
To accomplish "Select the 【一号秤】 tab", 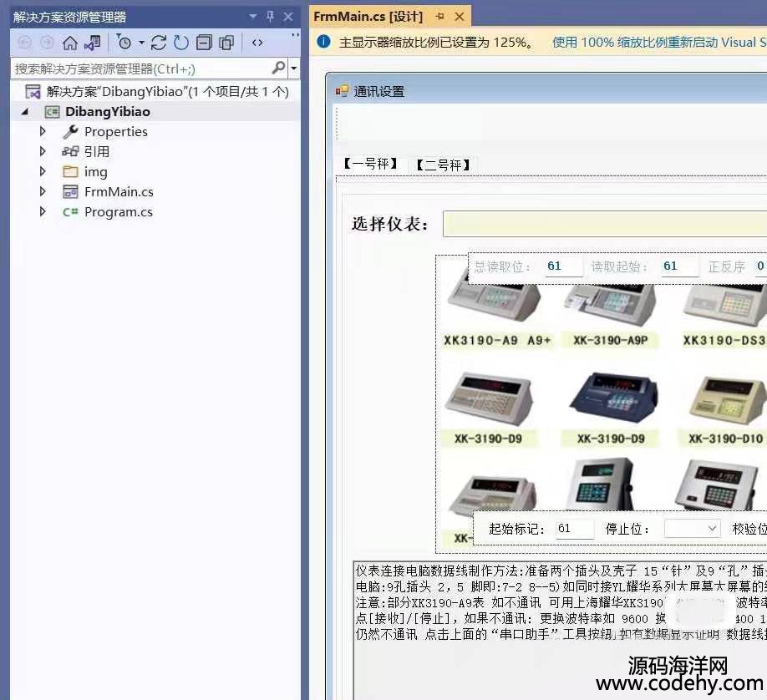I will [x=371, y=164].
